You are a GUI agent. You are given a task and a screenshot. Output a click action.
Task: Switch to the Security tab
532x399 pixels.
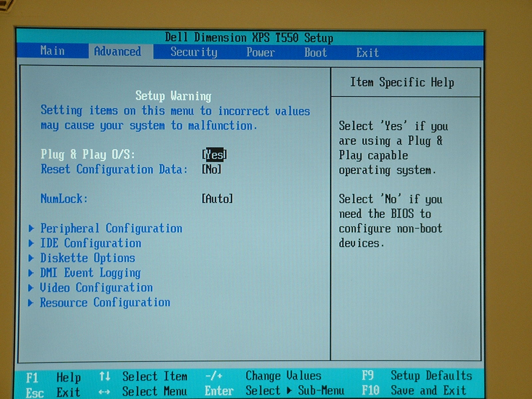point(194,52)
